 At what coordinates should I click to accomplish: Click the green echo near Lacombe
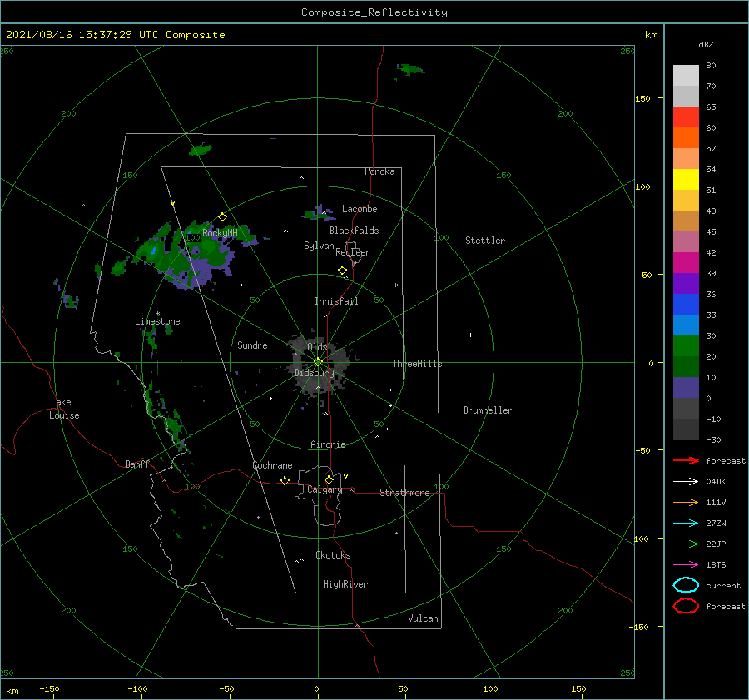(318, 214)
